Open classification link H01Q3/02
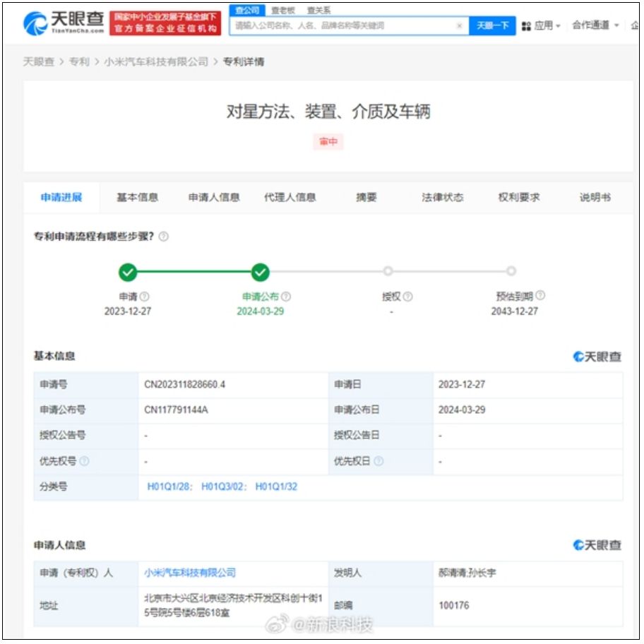 (223, 487)
